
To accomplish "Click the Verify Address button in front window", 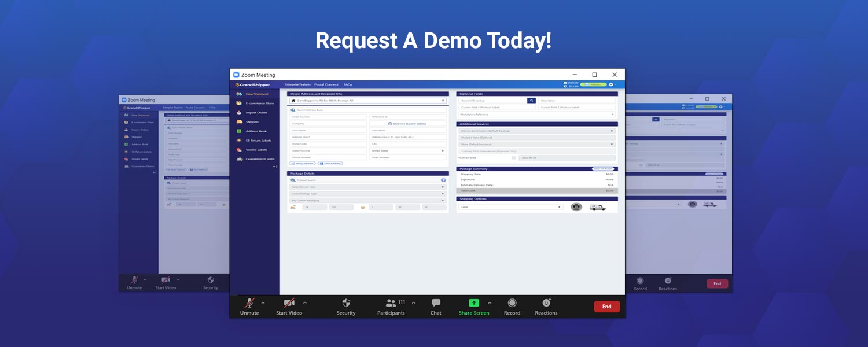I will pos(302,163).
